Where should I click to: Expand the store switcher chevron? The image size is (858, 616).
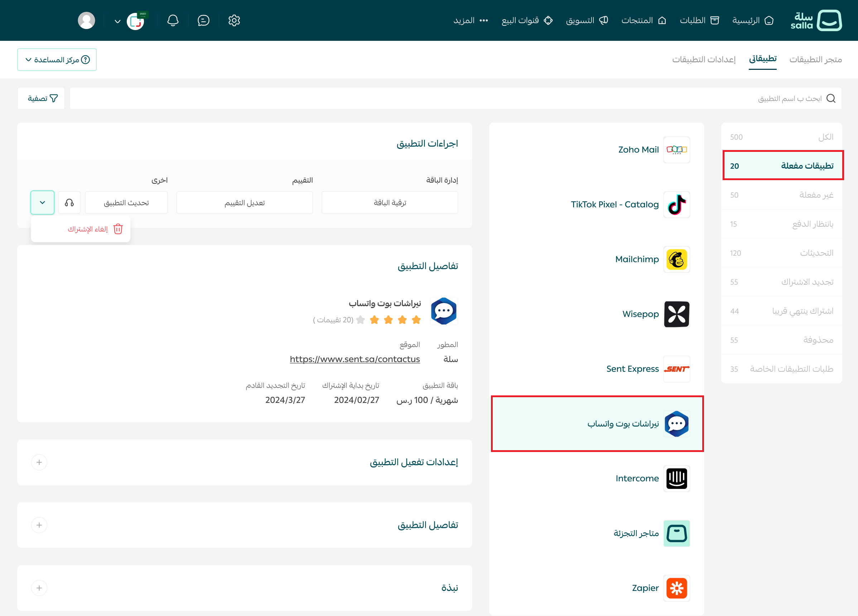point(117,21)
